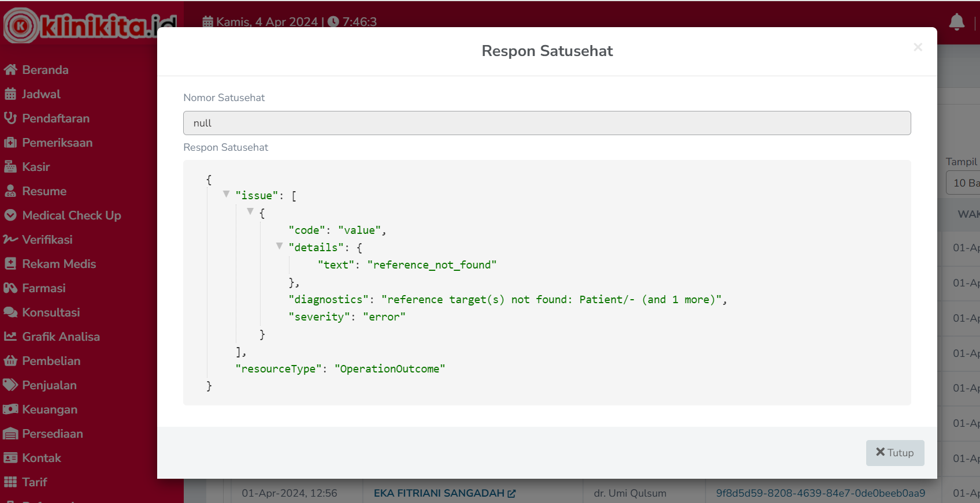Close the Respon Satusehat dialog with X

pyautogui.click(x=918, y=47)
